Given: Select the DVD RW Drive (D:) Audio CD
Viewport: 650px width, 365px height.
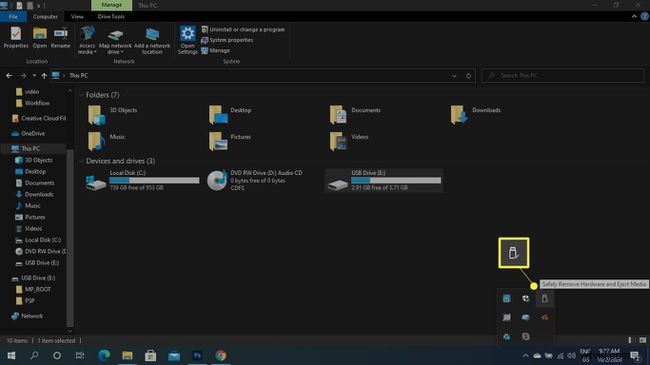Looking at the screenshot, I should coord(255,180).
